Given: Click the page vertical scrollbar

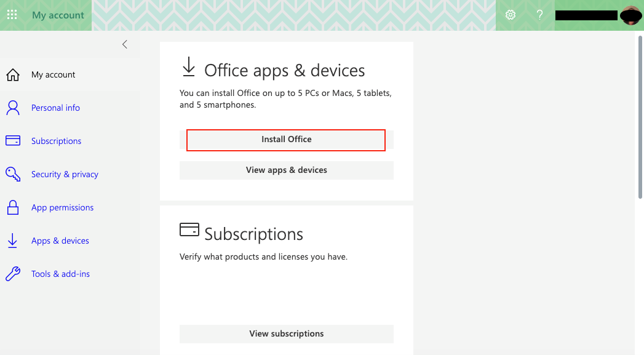Looking at the screenshot, I should coord(640,117).
